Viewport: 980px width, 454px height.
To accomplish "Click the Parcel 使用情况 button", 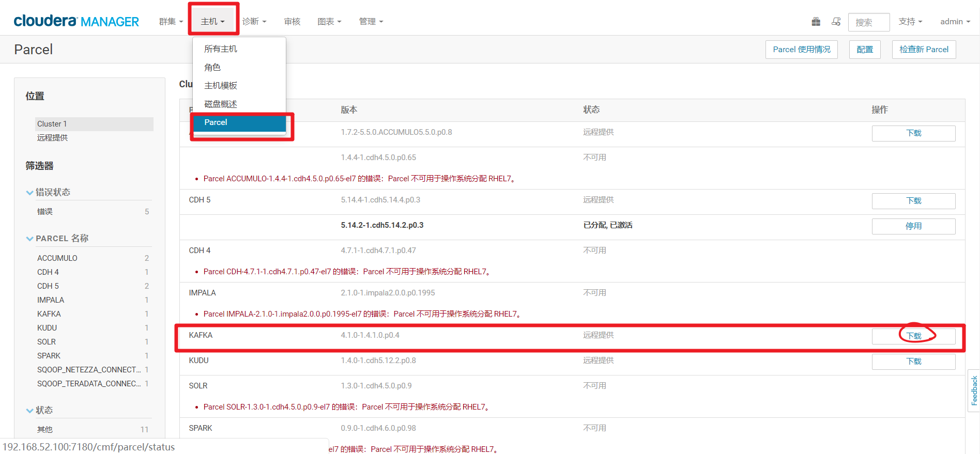I will 802,50.
